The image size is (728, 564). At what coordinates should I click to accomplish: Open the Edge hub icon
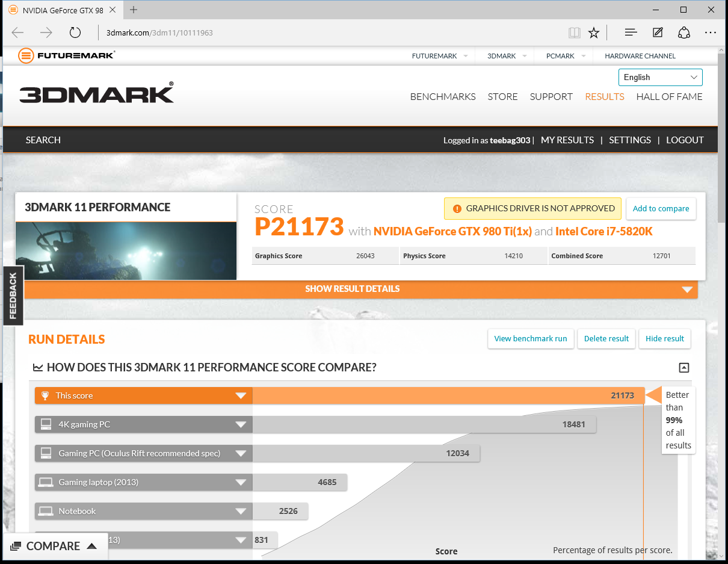tap(631, 33)
